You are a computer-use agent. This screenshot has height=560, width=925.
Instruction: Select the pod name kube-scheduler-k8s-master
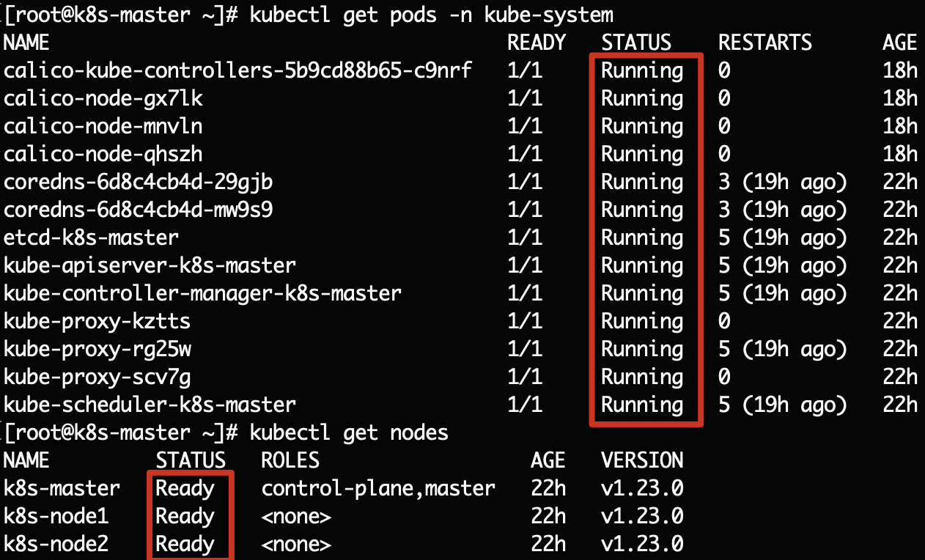pyautogui.click(x=150, y=405)
